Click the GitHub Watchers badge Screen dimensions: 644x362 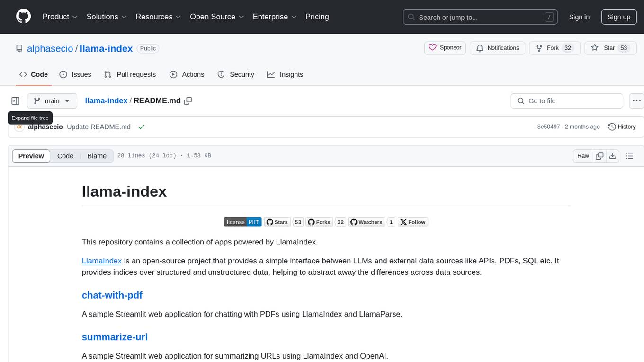pos(367,222)
